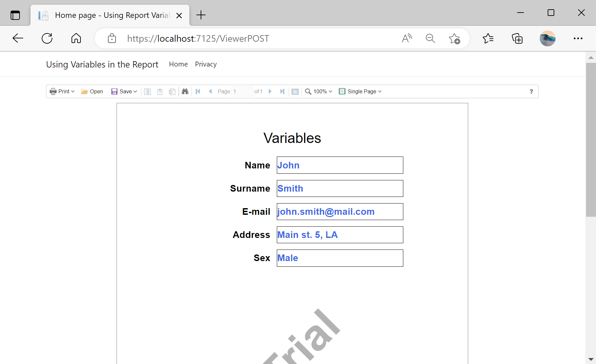Toggle full screen view mode icon

click(x=295, y=92)
